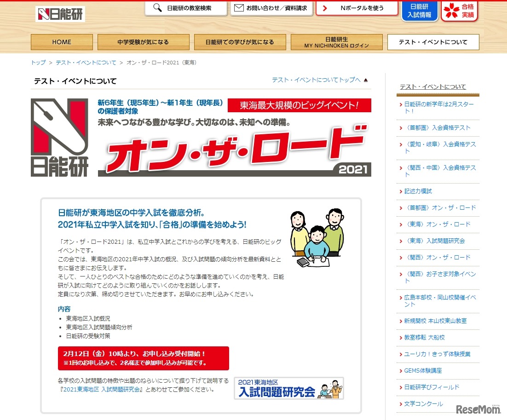
Task: Click the envelope icon in お問い合わせ
Action: point(239,7)
